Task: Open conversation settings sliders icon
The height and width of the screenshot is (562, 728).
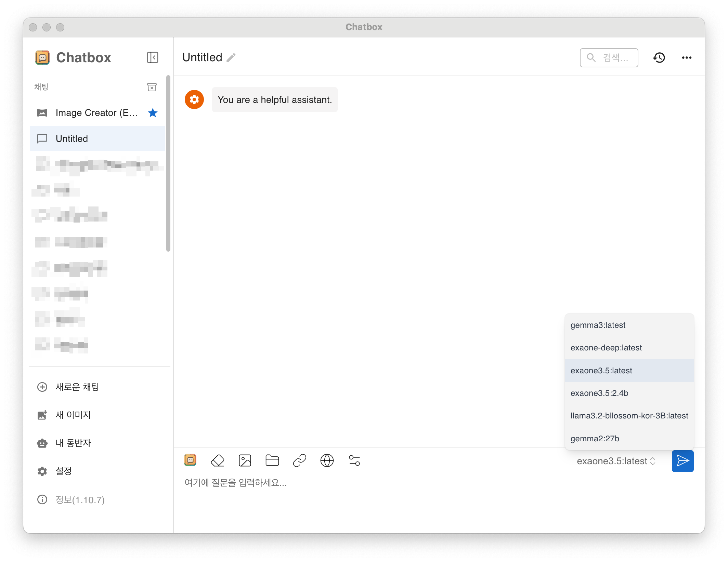Action: pos(354,460)
